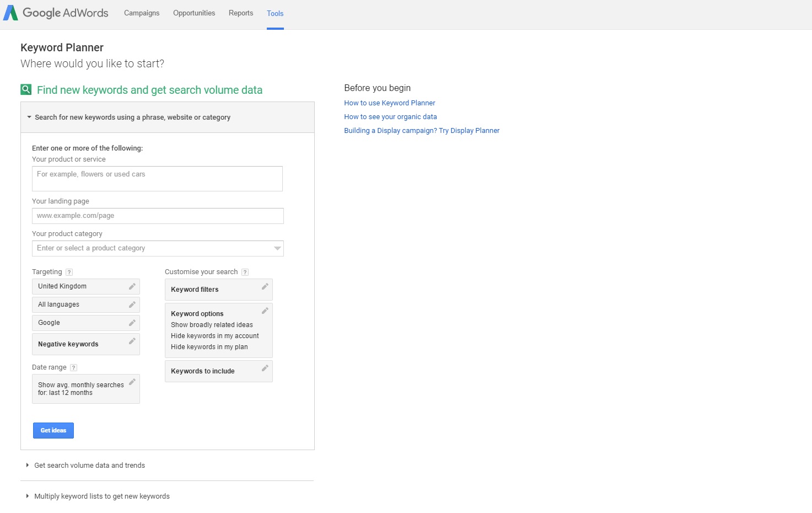
Task: Select the Negative keywords box
Action: click(86, 344)
